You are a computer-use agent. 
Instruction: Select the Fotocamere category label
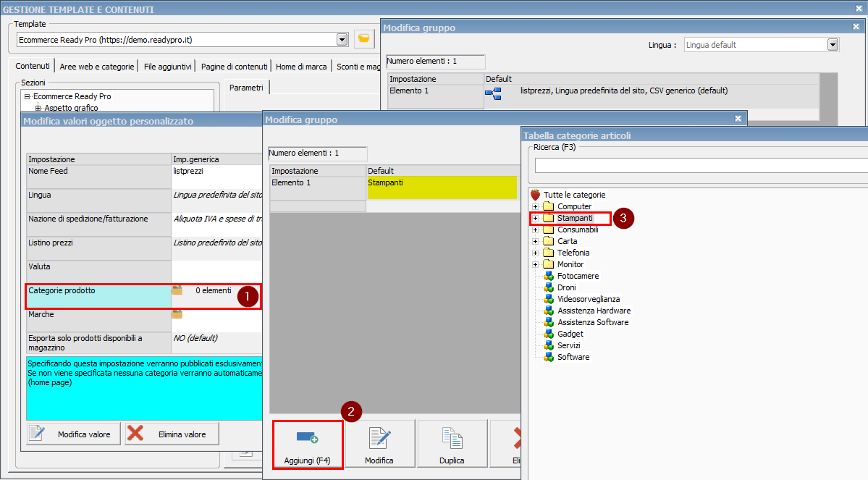click(x=578, y=276)
